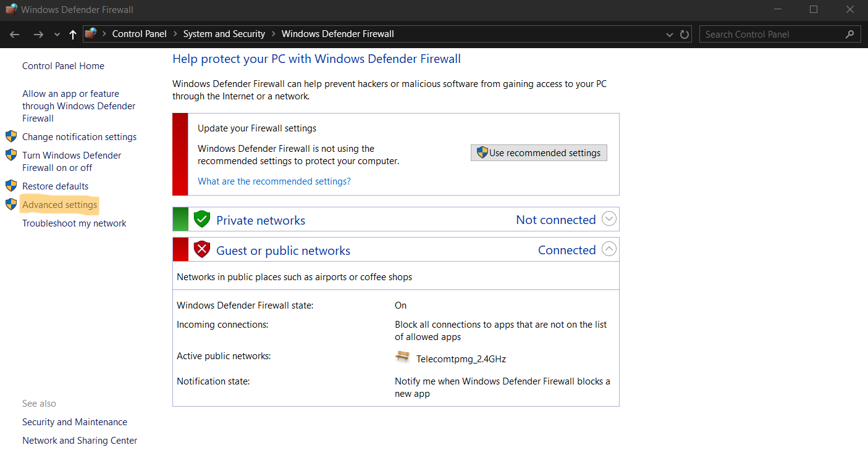Viewport: 868px width, 461px height.
Task: Open Network and Sharing Center link
Action: coord(80,441)
